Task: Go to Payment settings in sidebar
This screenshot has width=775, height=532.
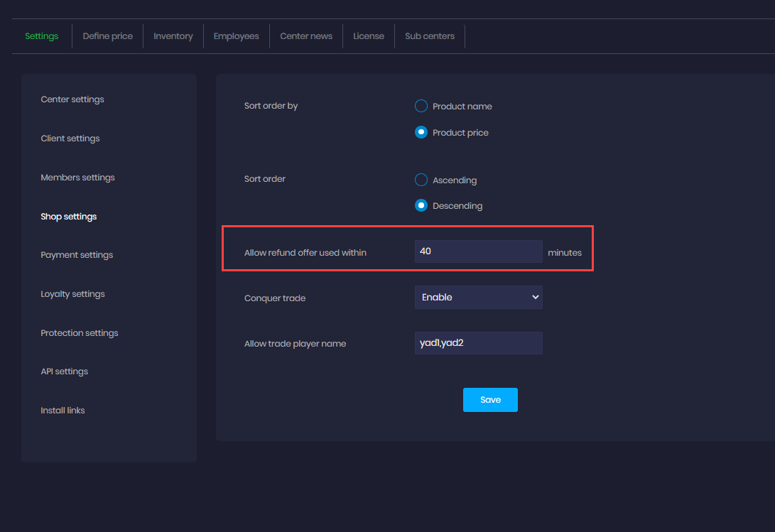Action: click(77, 255)
